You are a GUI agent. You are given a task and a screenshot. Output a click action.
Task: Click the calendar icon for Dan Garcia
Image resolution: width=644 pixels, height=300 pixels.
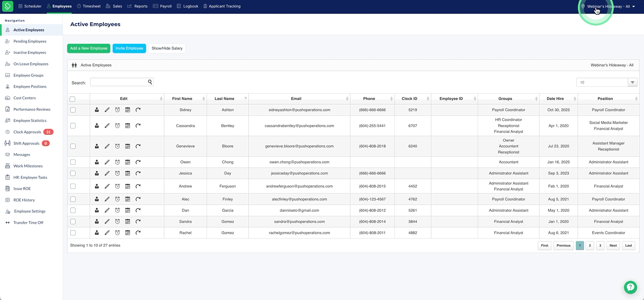coord(127,210)
